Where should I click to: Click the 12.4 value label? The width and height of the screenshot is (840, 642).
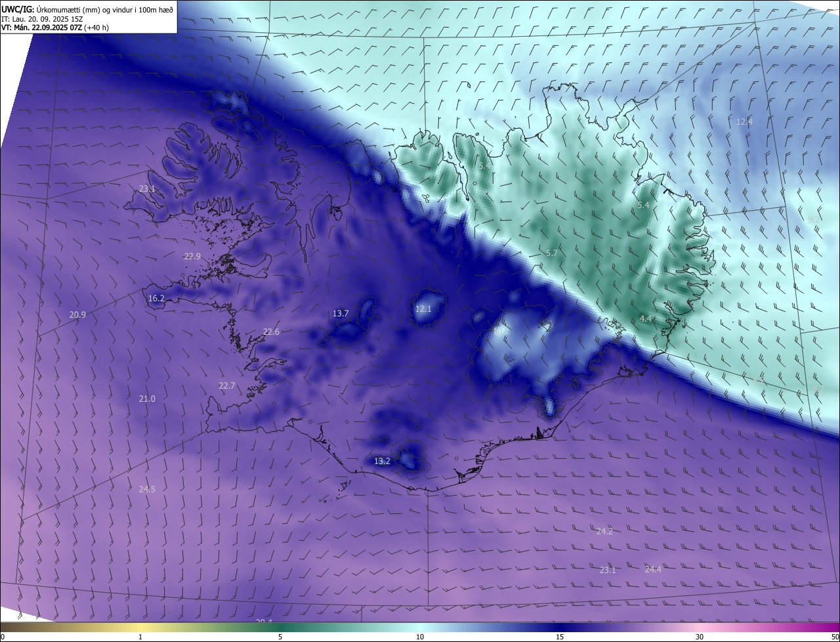(x=744, y=121)
